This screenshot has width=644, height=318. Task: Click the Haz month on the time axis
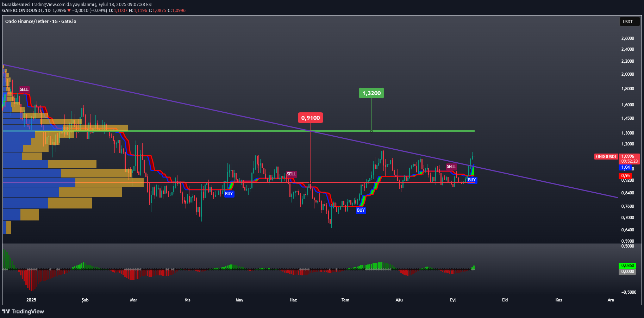click(x=293, y=300)
